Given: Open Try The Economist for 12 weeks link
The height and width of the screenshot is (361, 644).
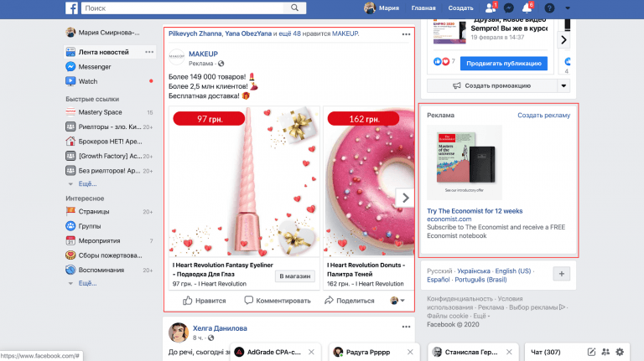Looking at the screenshot, I should click(x=475, y=211).
